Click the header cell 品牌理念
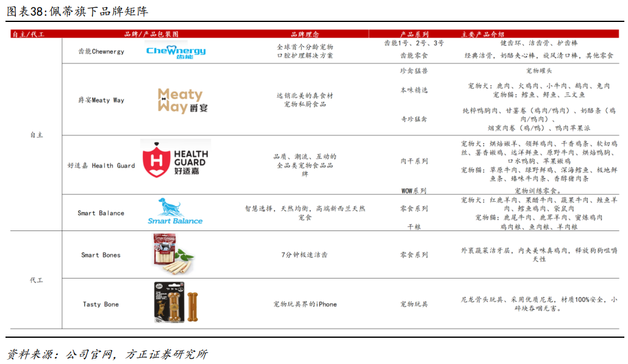Image resolution: width=628 pixels, height=364 pixels. (x=305, y=34)
